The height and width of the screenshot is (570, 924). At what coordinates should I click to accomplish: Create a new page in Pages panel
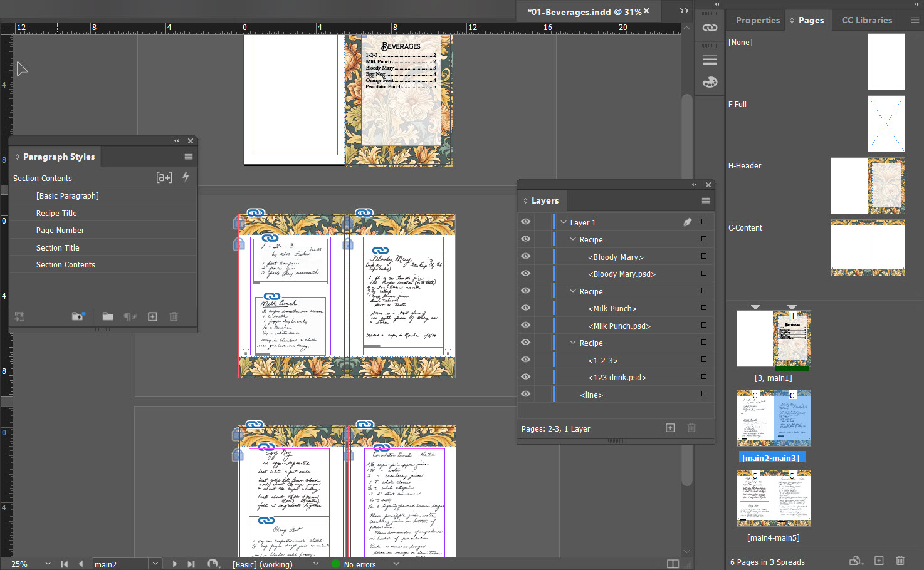pos(878,561)
